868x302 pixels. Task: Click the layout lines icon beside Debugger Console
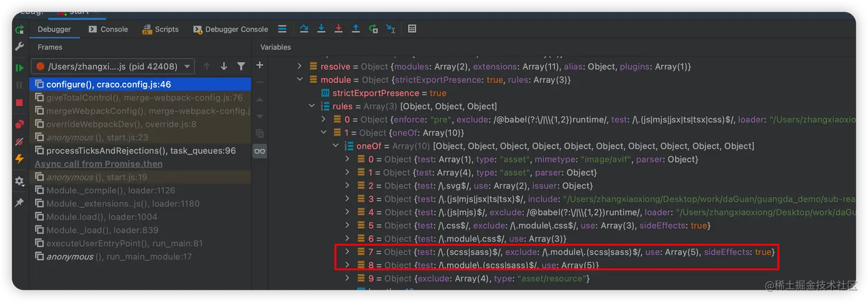coord(282,29)
